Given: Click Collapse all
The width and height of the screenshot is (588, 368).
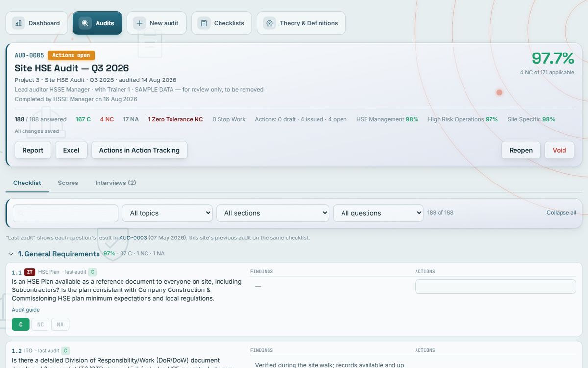Looking at the screenshot, I should tap(562, 213).
